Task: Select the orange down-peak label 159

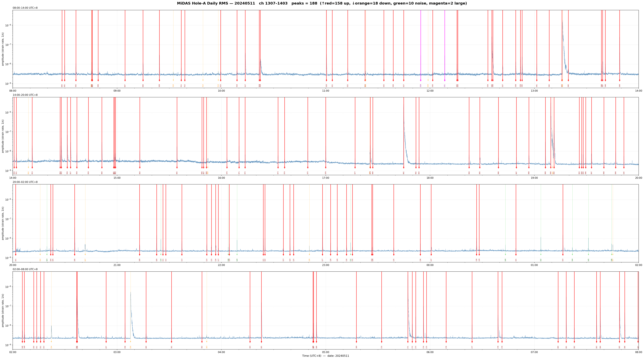Action: (131, 347)
